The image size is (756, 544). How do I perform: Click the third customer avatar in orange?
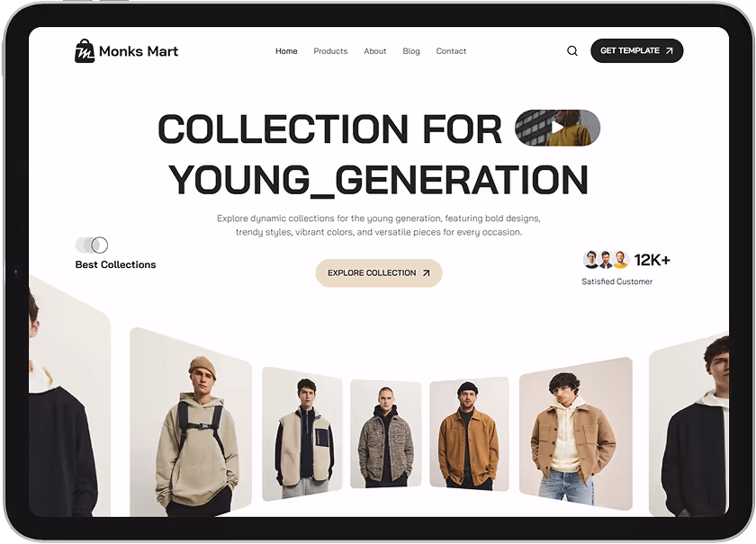tap(621, 259)
